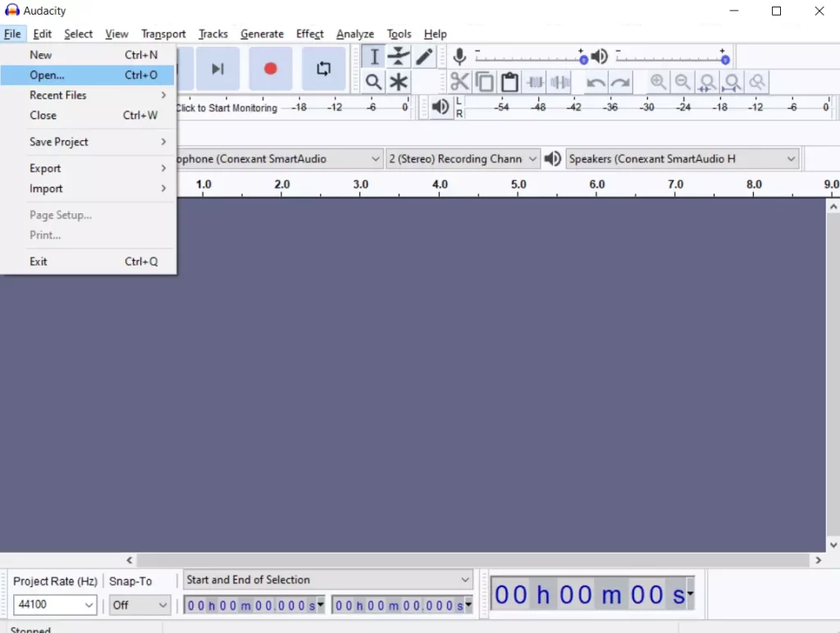This screenshot has width=840, height=633.
Task: Open the Snap-To Off dropdown
Action: coord(139,605)
